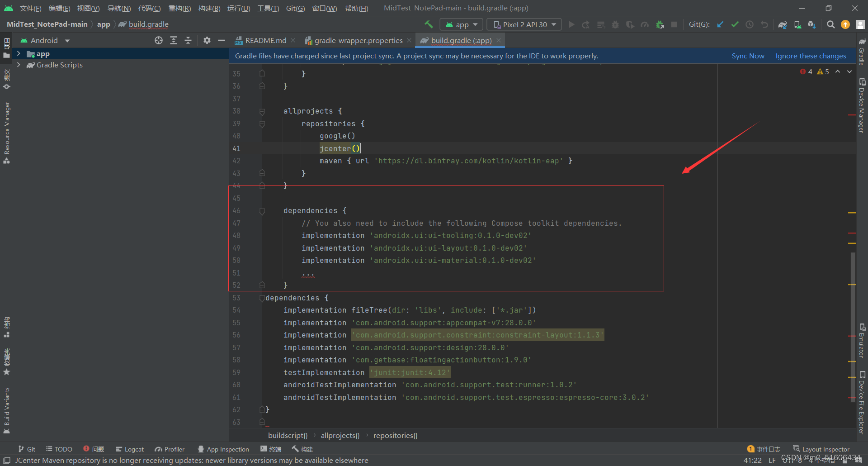Click Search Everywhere magnifier icon

coord(830,24)
